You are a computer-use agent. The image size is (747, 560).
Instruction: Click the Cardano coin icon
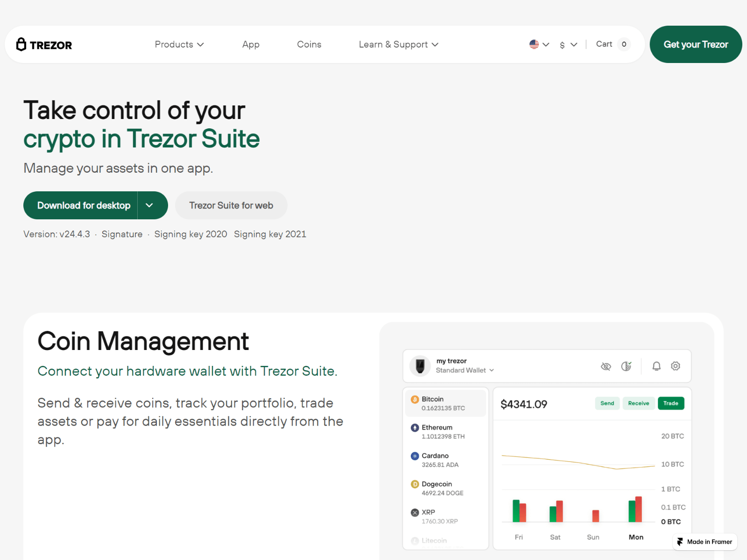(x=415, y=456)
